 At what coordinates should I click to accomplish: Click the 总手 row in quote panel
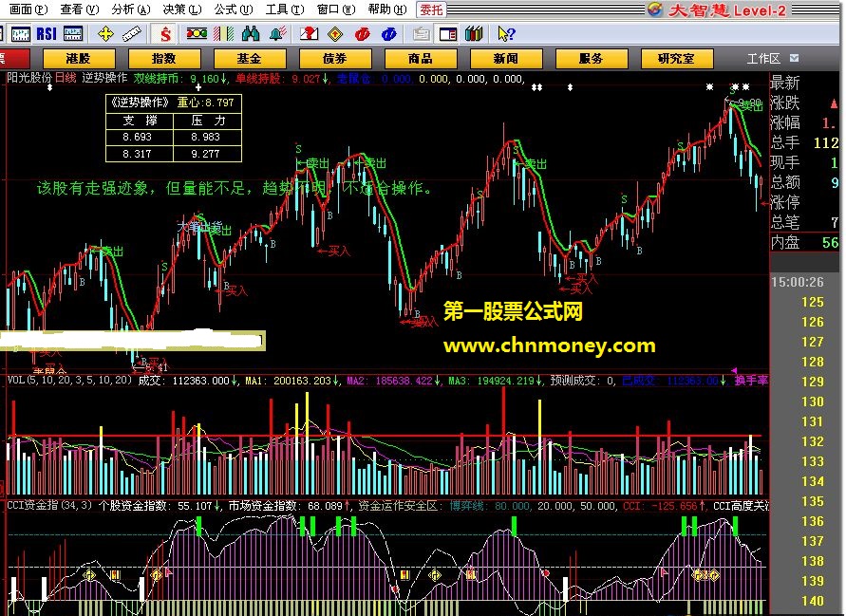[x=804, y=142]
